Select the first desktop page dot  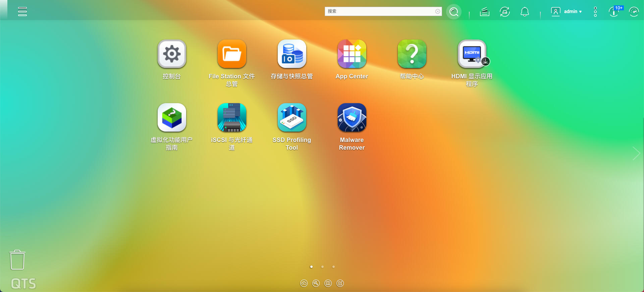[311, 267]
